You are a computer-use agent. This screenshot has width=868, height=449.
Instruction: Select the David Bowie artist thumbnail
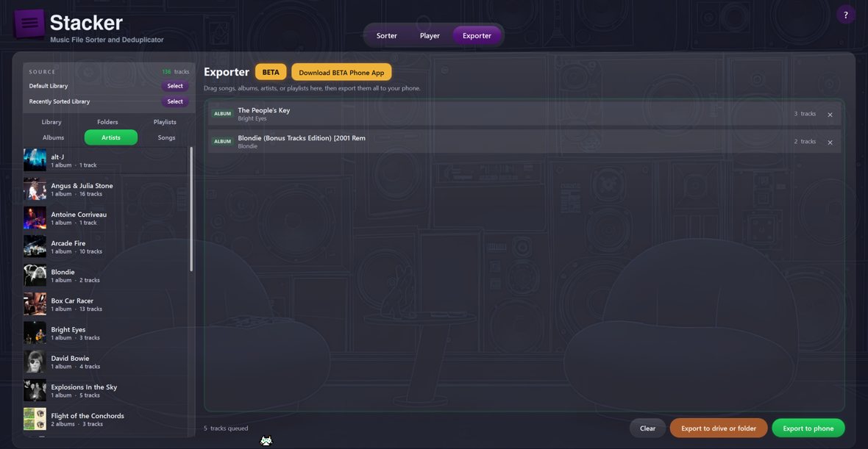point(35,362)
